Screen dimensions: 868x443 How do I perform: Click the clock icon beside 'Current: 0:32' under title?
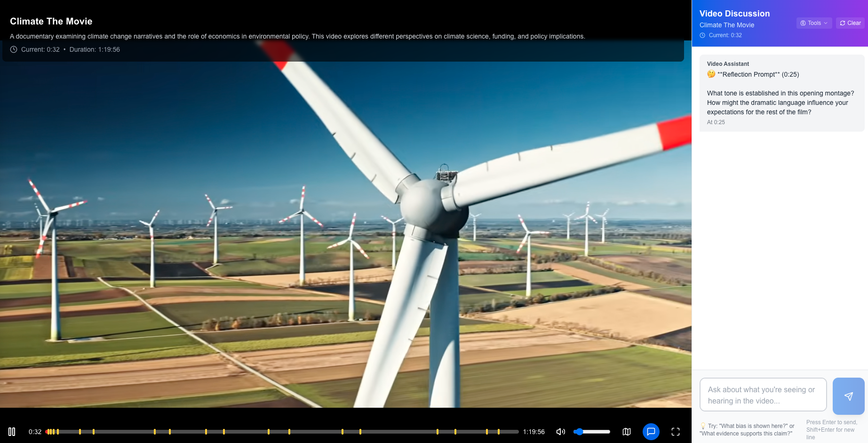(x=14, y=49)
